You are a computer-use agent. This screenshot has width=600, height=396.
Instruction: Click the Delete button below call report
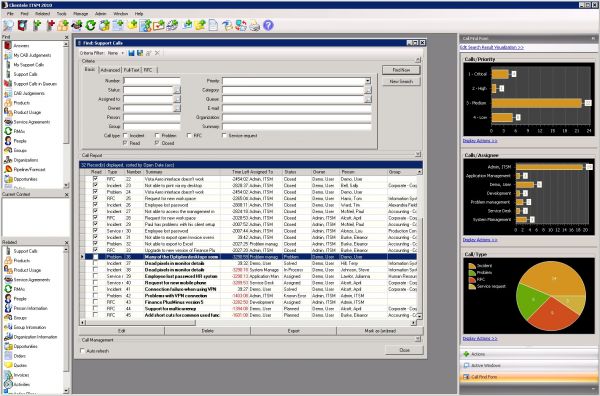(x=207, y=331)
